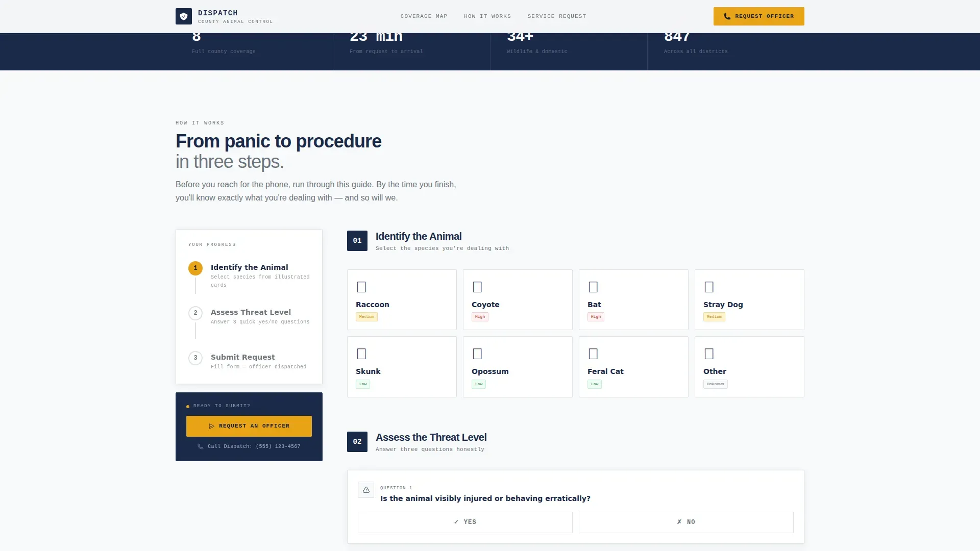
Task: Click the Unknown badge on Other
Action: click(715, 384)
